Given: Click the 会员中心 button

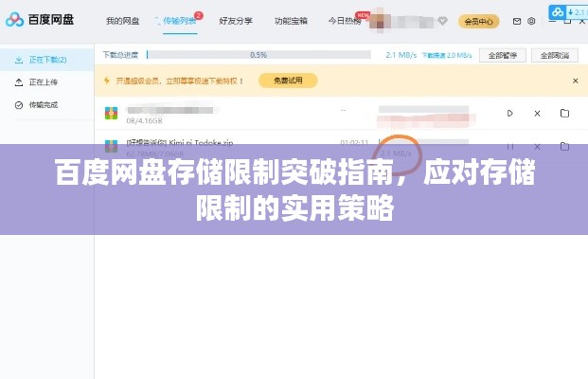Looking at the screenshot, I should (x=478, y=22).
